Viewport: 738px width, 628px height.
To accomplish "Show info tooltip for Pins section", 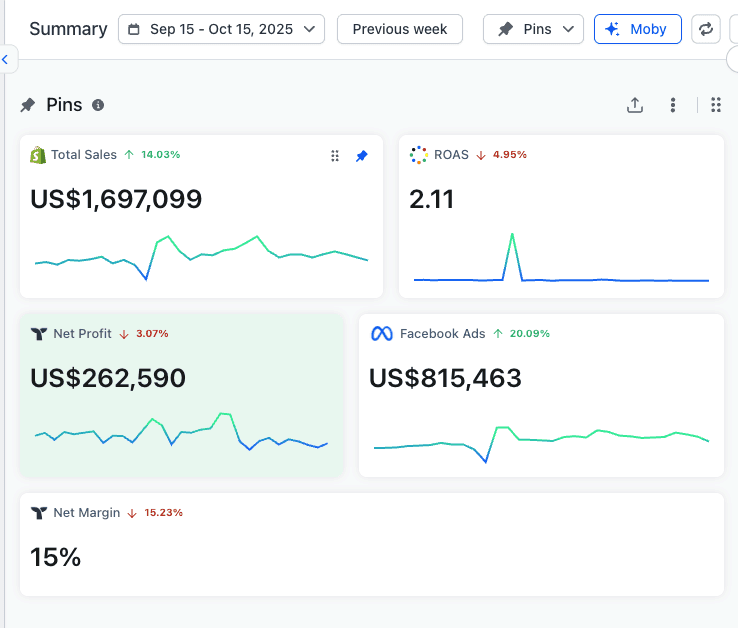I will (x=98, y=105).
